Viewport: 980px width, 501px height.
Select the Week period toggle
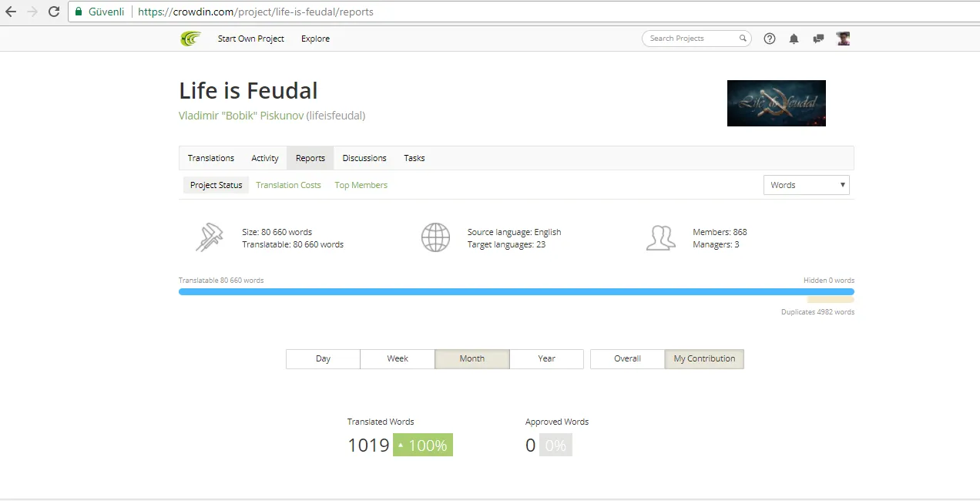[398, 358]
